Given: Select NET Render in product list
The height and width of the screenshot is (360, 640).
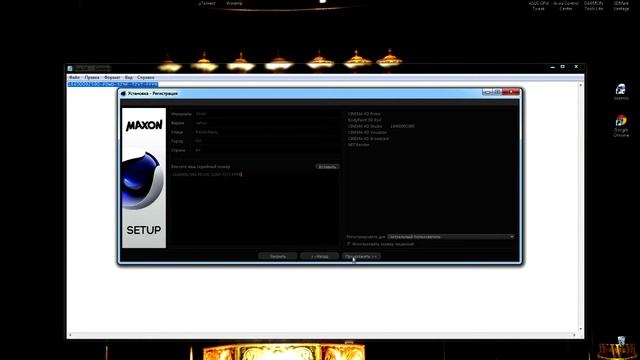Looking at the screenshot, I should (x=358, y=144).
